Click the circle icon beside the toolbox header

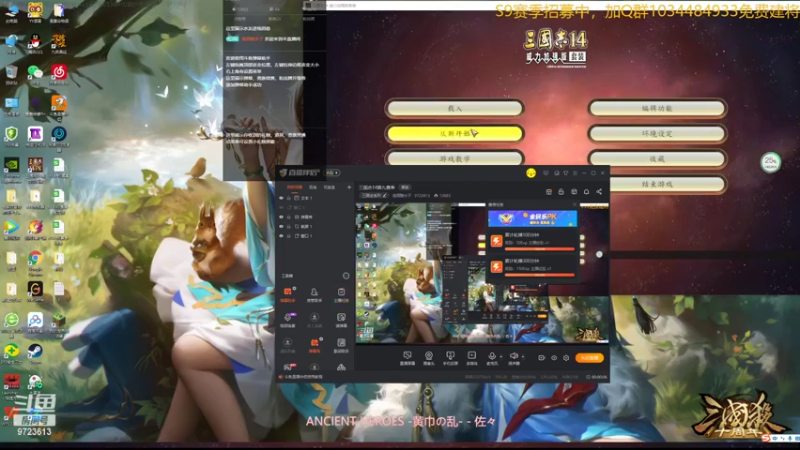tap(346, 276)
